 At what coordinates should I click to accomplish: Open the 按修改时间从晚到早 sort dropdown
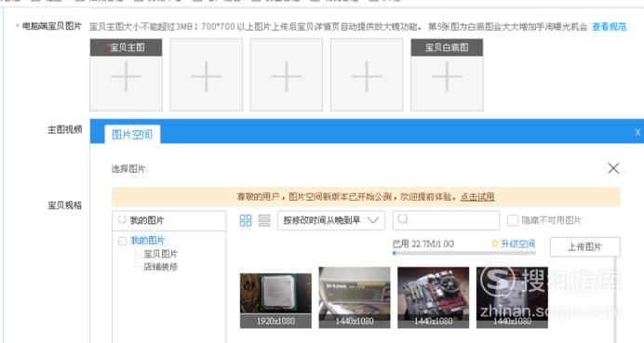click(x=331, y=220)
